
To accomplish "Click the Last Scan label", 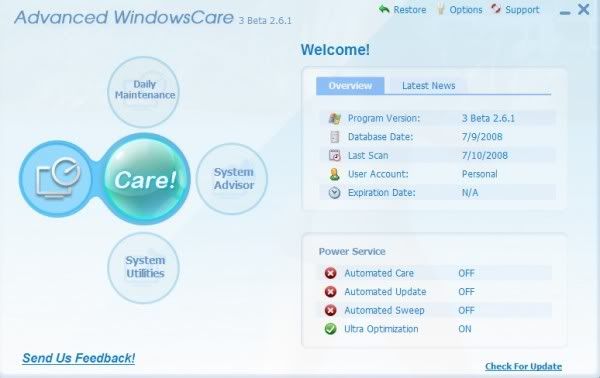I will [x=368, y=155].
